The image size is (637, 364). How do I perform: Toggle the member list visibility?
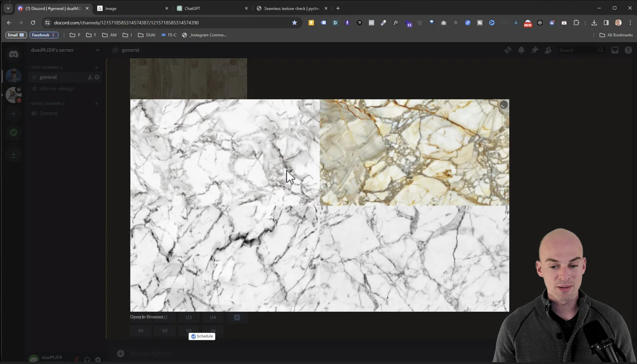tap(548, 50)
